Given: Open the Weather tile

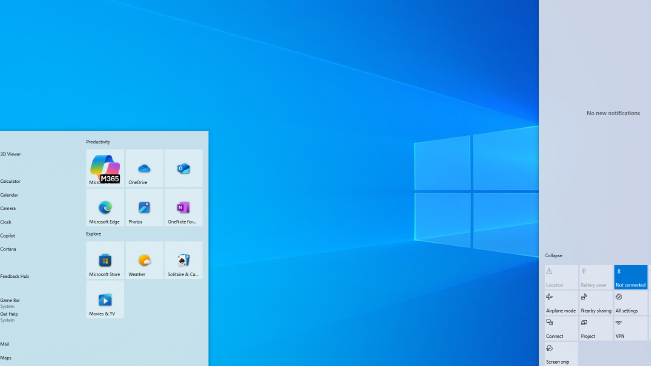Looking at the screenshot, I should (144, 260).
